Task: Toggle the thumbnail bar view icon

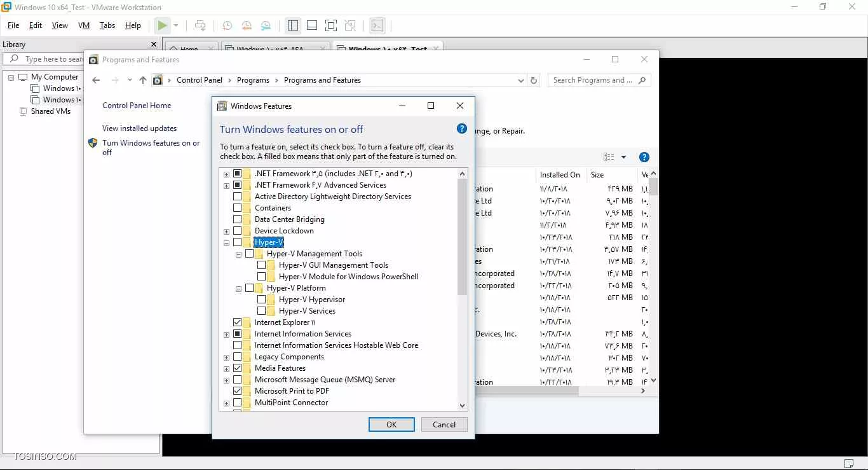Action: pyautogui.click(x=312, y=25)
